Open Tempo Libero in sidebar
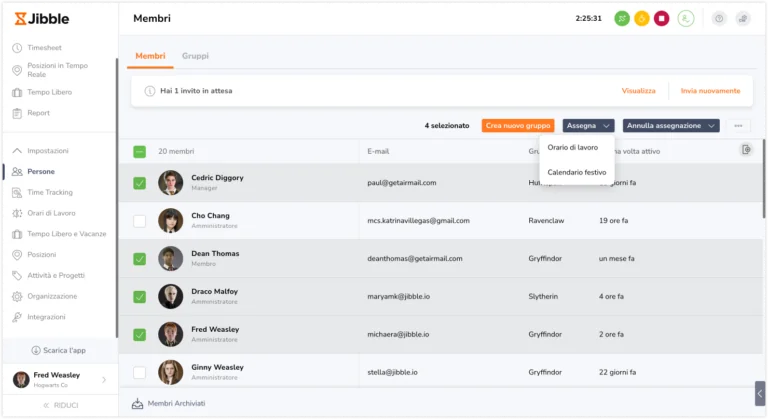 coord(49,92)
